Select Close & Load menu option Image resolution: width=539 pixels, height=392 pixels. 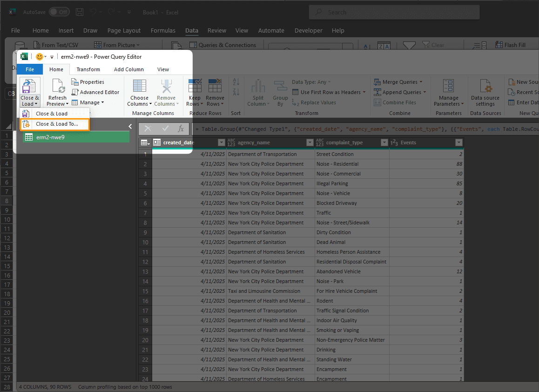tap(54, 114)
